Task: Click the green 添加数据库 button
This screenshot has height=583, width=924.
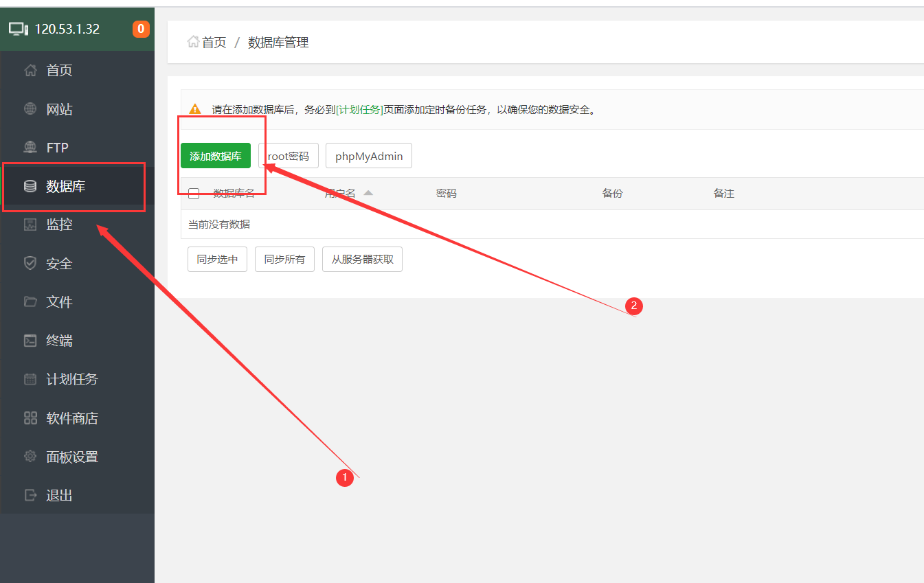Action: point(216,156)
